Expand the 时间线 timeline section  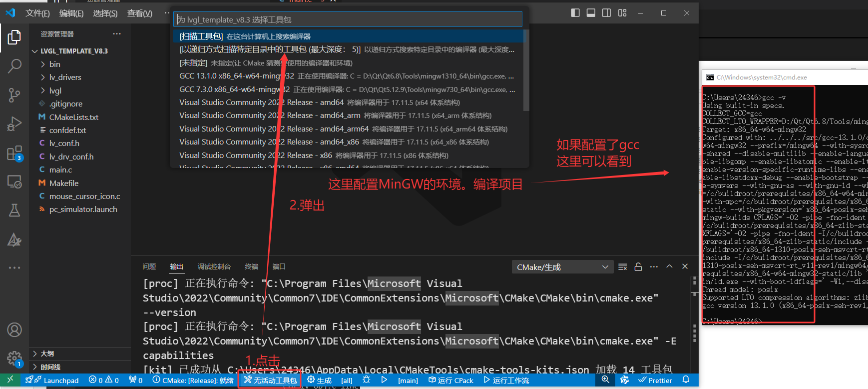point(80,367)
